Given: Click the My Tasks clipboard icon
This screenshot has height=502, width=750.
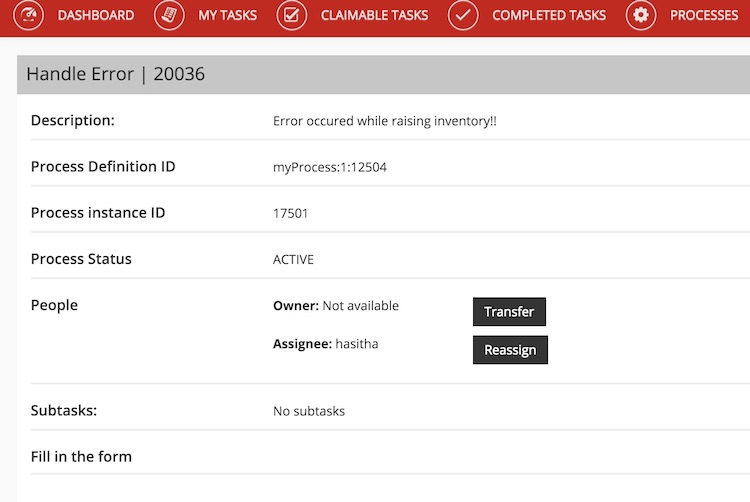Looking at the screenshot, I should (170, 15).
